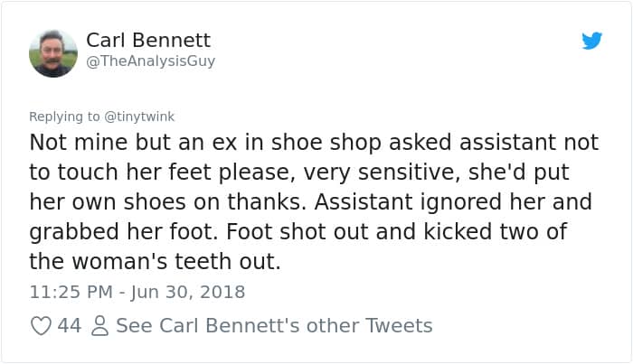Click the words 'Assistant ignored her'
The image size is (633, 364).
(x=463, y=201)
